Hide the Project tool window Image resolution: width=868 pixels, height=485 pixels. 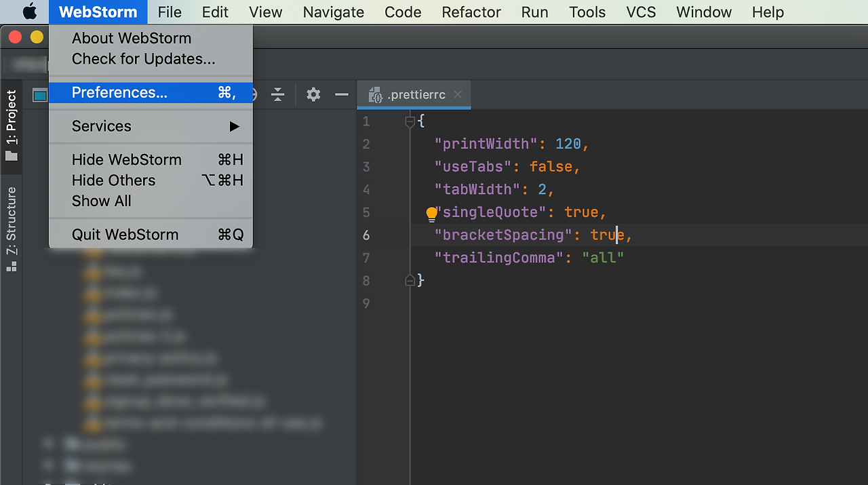(342, 95)
